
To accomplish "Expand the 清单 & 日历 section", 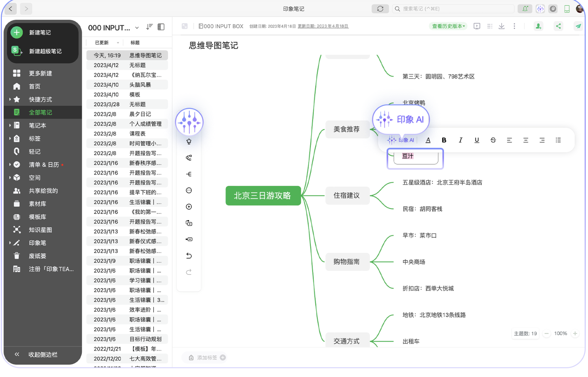I will 10,165.
